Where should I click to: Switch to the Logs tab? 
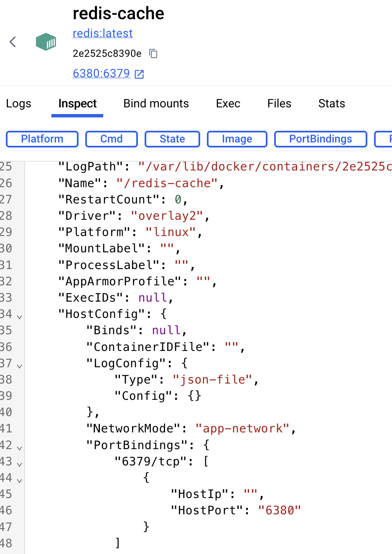19,104
